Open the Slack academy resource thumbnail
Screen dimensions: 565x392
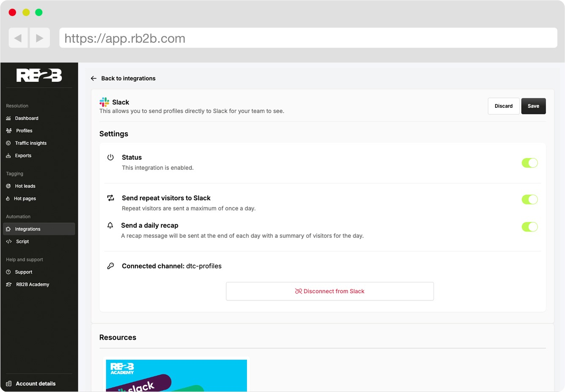[176, 376]
